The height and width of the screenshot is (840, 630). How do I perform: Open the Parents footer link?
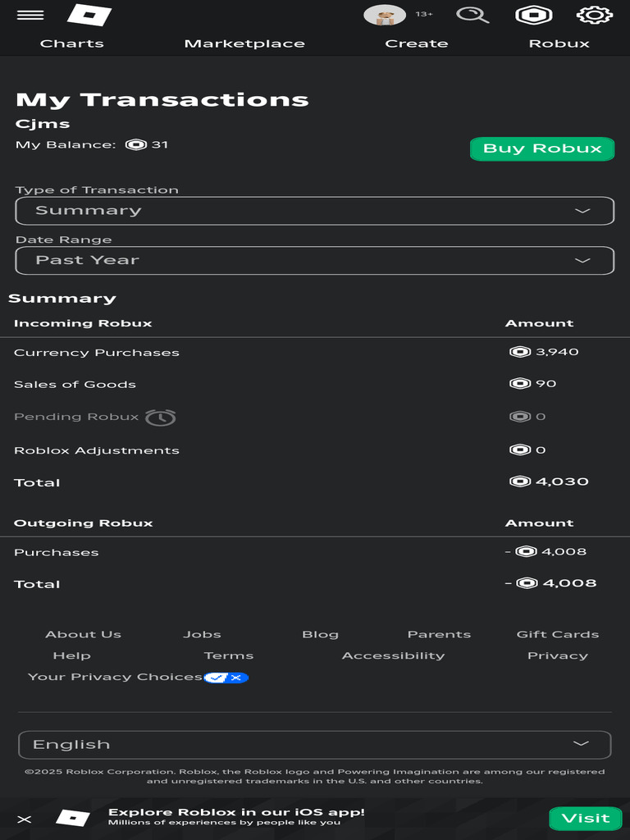tap(440, 634)
